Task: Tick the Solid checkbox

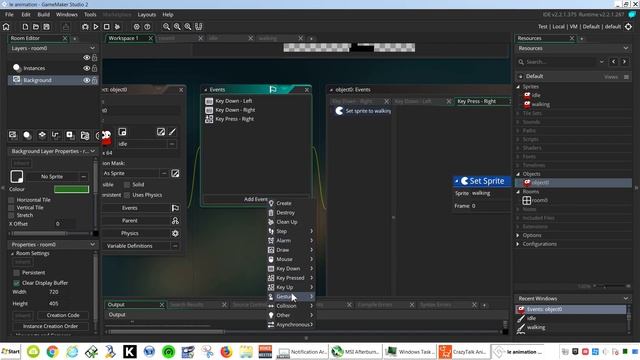Action: 127,184
